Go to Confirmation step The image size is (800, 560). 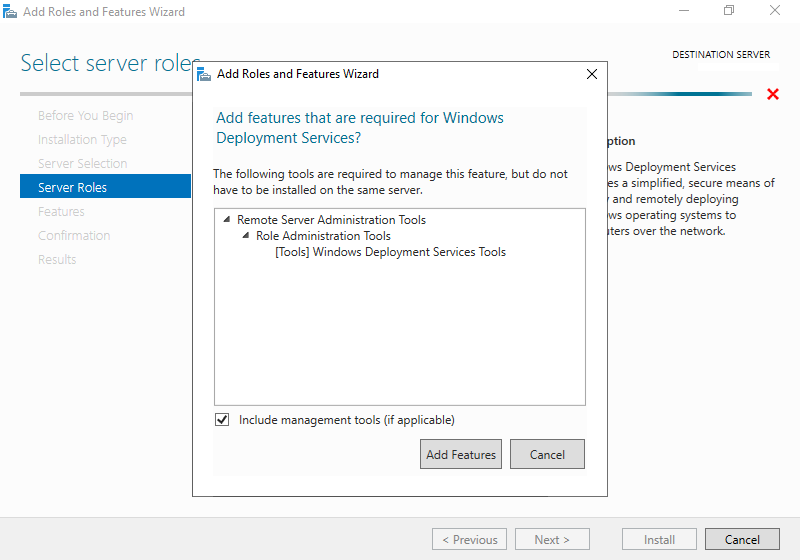[74, 236]
